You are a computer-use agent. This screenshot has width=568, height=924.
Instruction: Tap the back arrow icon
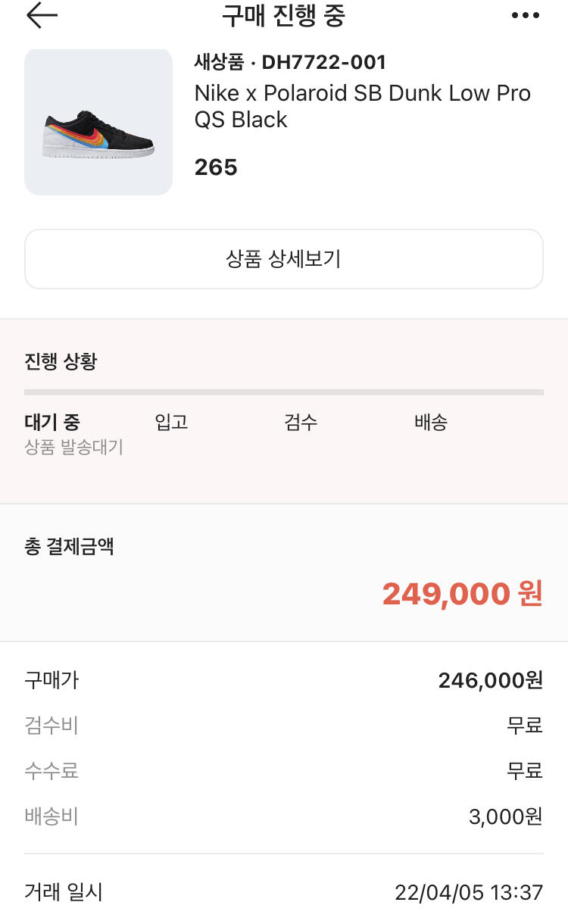click(42, 16)
